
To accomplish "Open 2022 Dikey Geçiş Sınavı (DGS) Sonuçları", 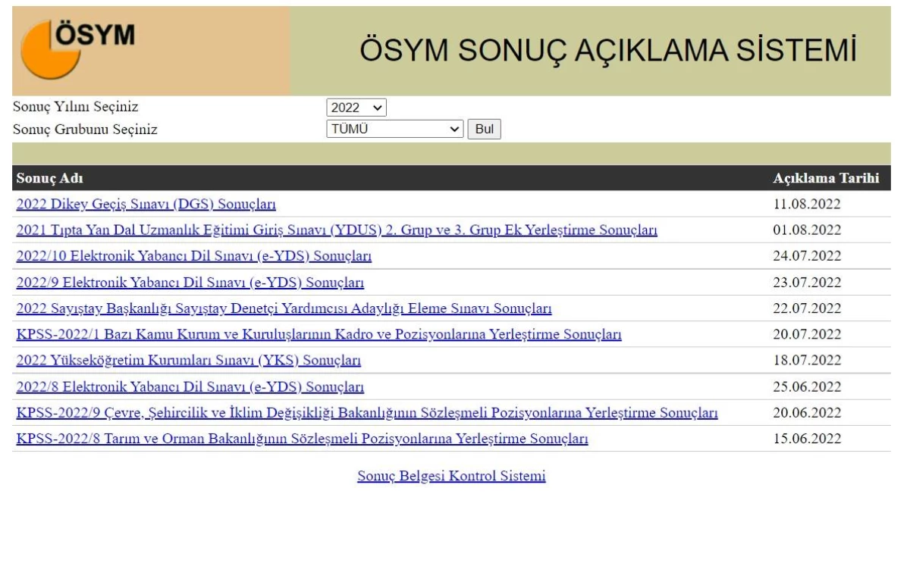I will [146, 204].
